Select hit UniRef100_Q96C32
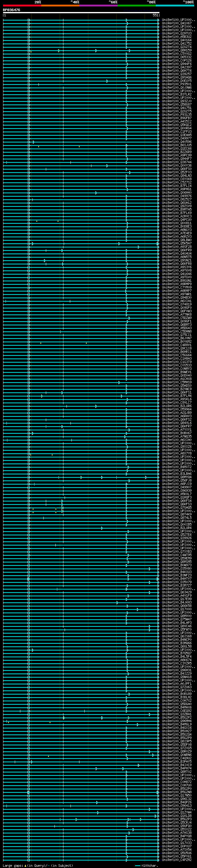Image resolution: width=197 pixels, height=868 pixels. pos(177,799)
